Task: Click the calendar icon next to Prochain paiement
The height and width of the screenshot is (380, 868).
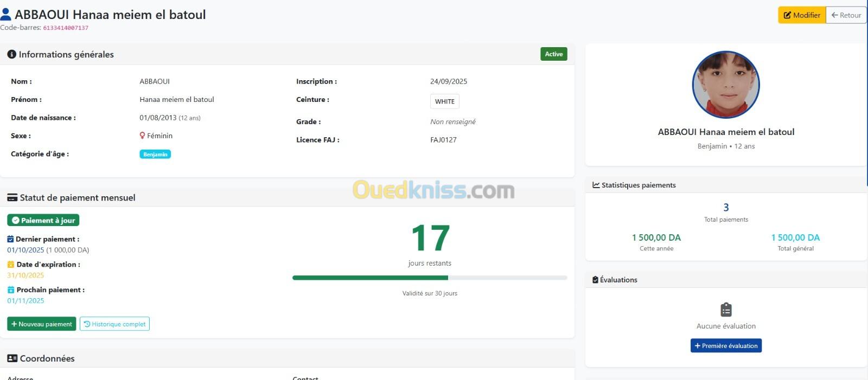Action: pos(11,290)
